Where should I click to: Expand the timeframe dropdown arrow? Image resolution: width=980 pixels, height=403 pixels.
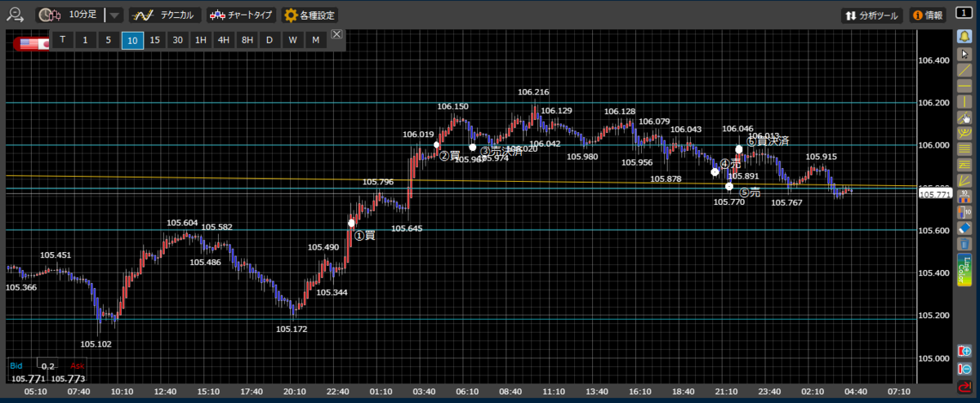(115, 15)
